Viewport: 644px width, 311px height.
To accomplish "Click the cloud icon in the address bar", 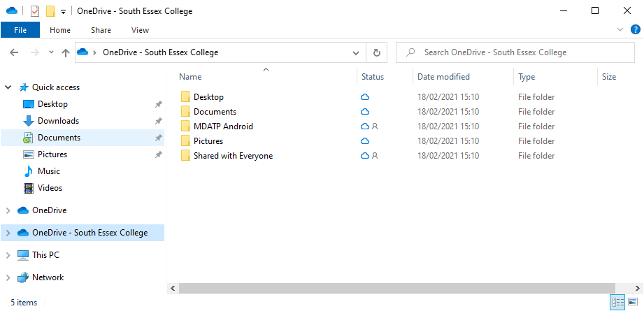I will 83,52.
